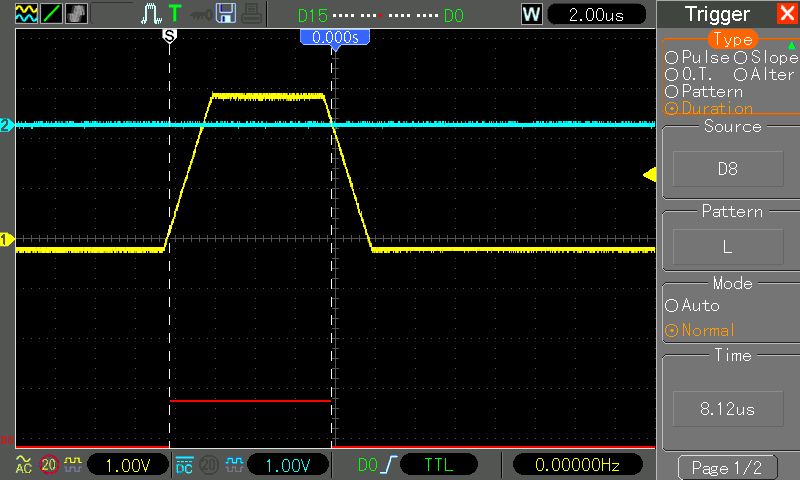Click the green diagonal line math icon
Viewport: 800px width, 480px height.
(49, 14)
